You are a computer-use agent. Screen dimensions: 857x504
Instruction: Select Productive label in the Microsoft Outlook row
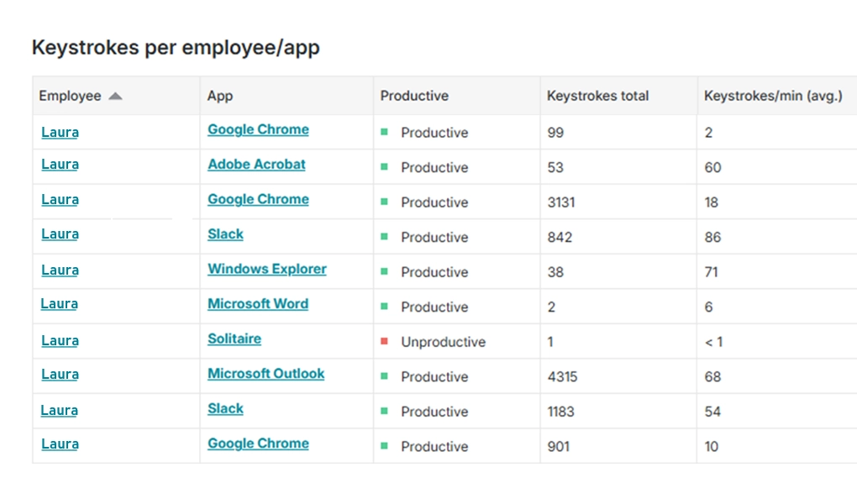coord(434,377)
